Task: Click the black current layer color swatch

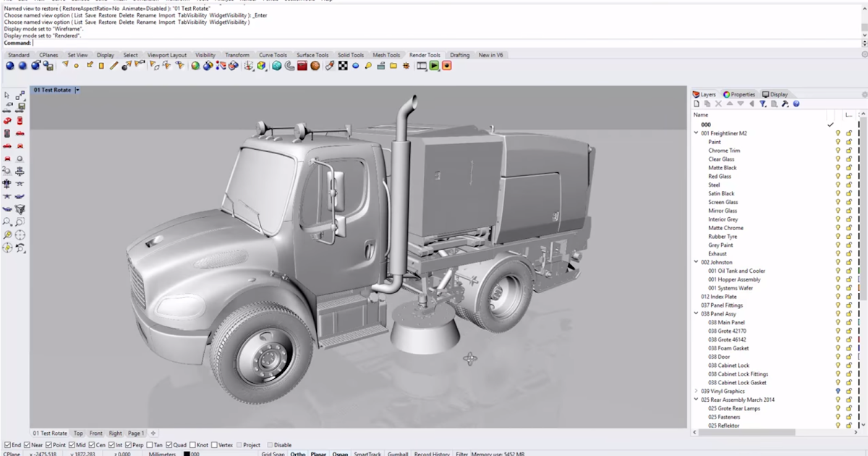Action: [186, 454]
